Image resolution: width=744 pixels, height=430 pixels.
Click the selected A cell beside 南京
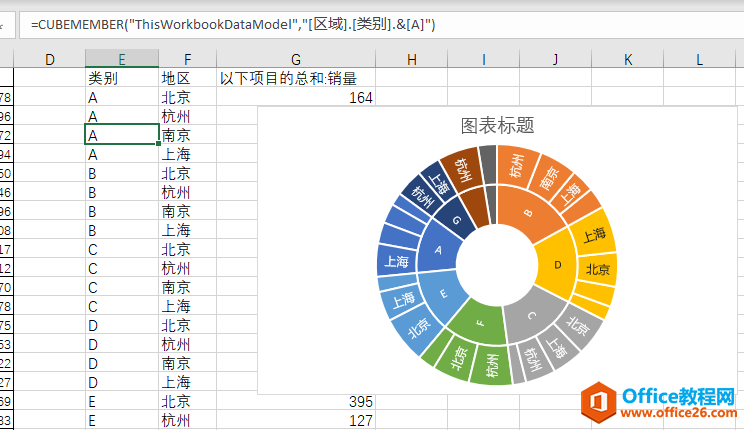click(122, 135)
